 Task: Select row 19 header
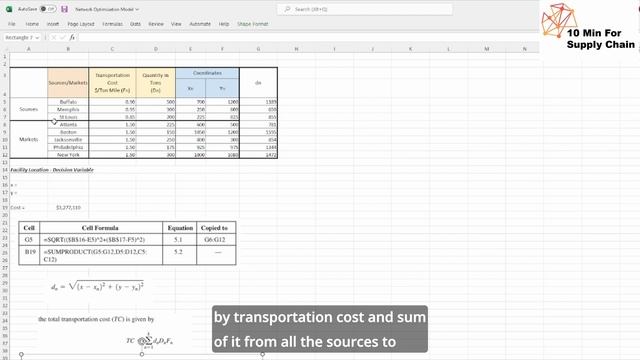click(5, 207)
